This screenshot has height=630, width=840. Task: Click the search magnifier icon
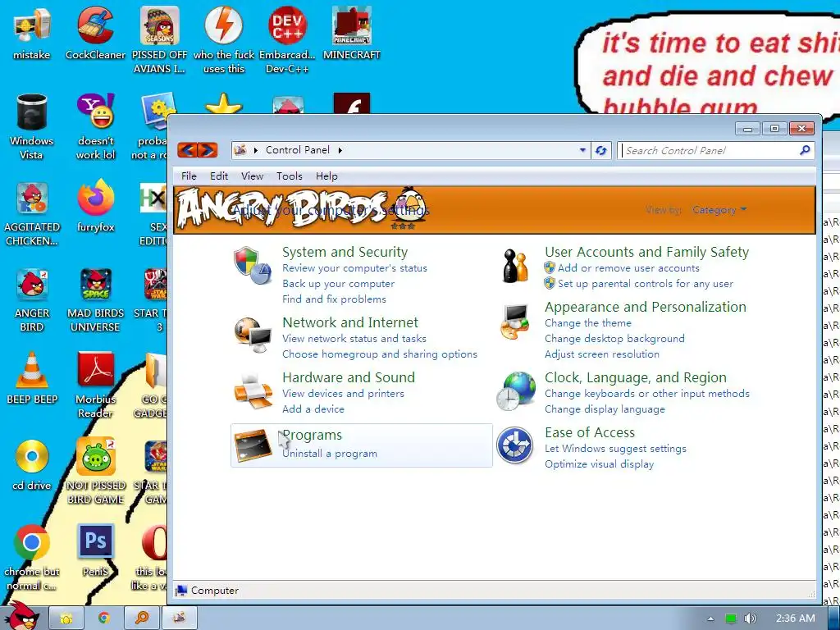pyautogui.click(x=805, y=151)
